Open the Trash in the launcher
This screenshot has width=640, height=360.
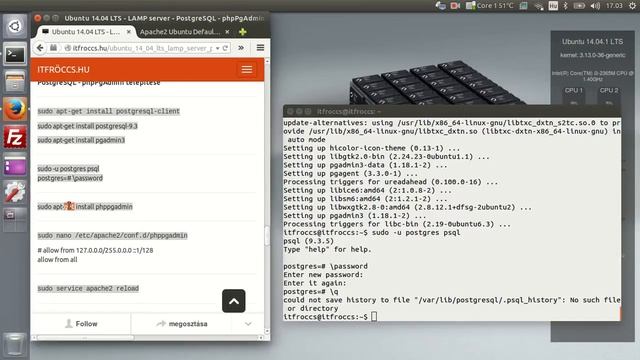[x=15, y=345]
